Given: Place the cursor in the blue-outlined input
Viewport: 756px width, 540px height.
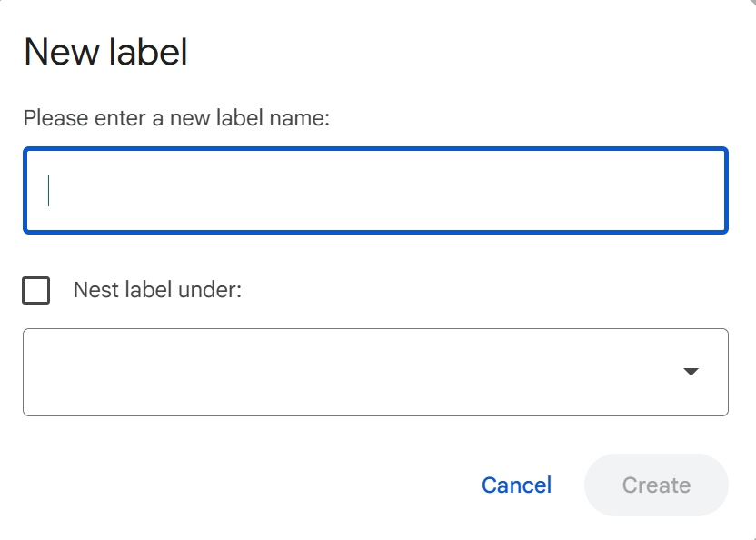Looking at the screenshot, I should (x=375, y=191).
